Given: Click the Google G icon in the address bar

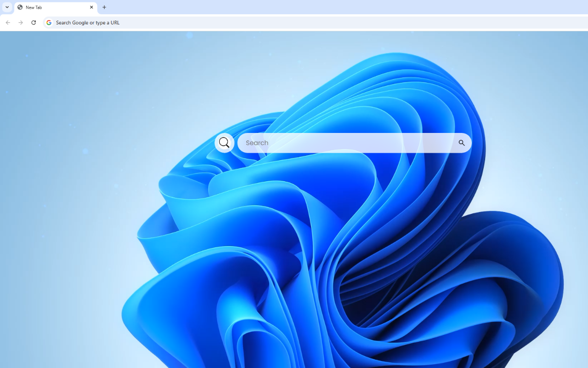Looking at the screenshot, I should [x=49, y=22].
